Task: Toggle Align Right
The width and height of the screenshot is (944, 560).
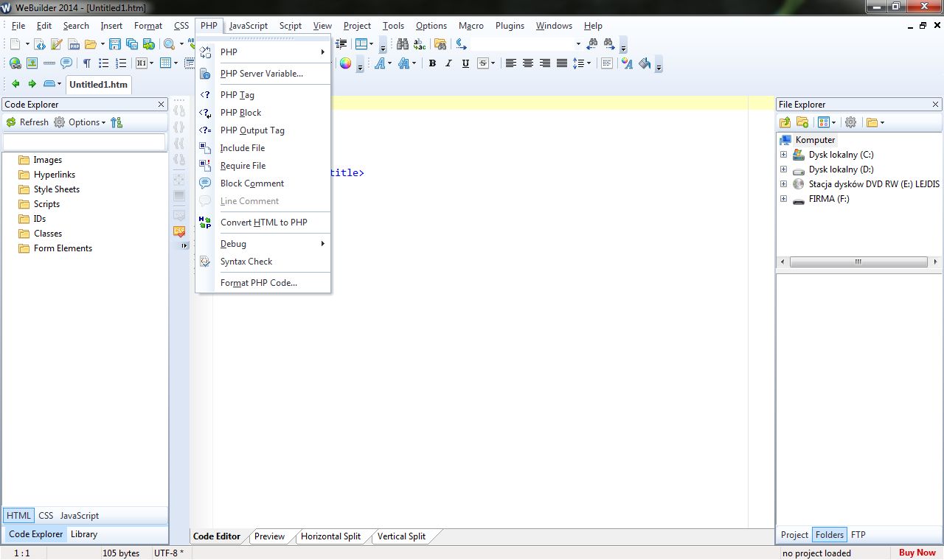Action: pos(544,63)
